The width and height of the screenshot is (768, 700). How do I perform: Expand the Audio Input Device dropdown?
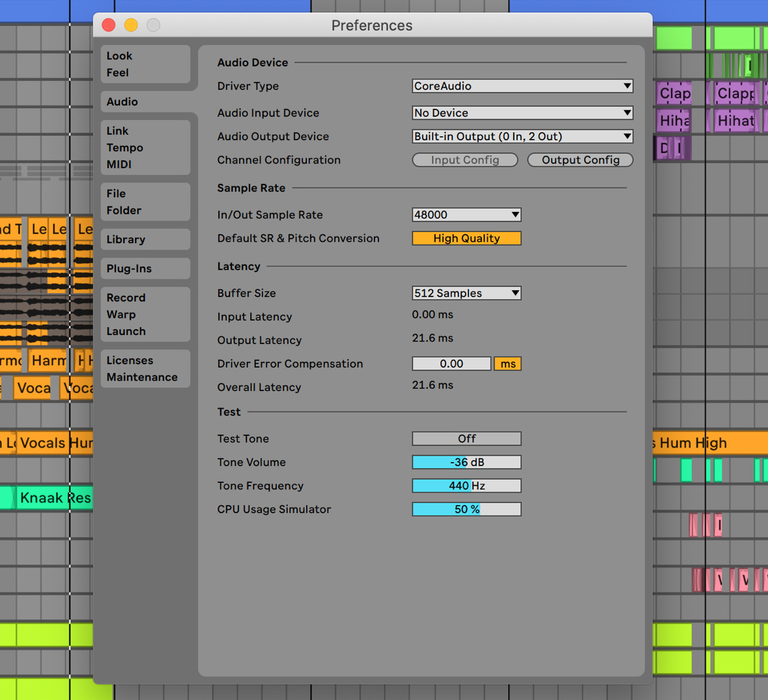click(522, 113)
